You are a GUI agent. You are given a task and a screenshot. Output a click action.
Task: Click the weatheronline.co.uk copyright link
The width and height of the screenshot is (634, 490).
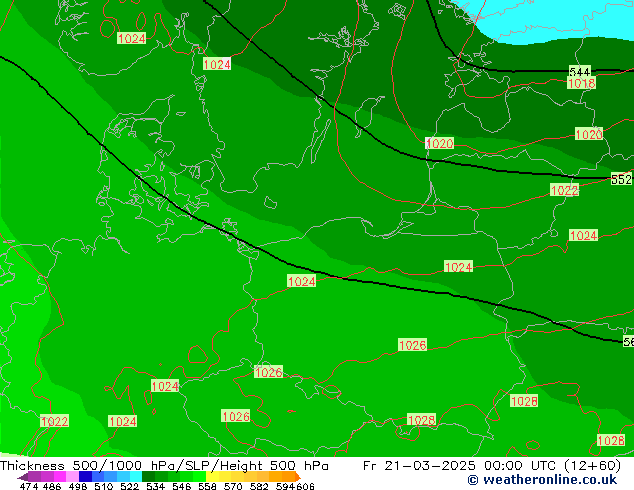coord(542,480)
